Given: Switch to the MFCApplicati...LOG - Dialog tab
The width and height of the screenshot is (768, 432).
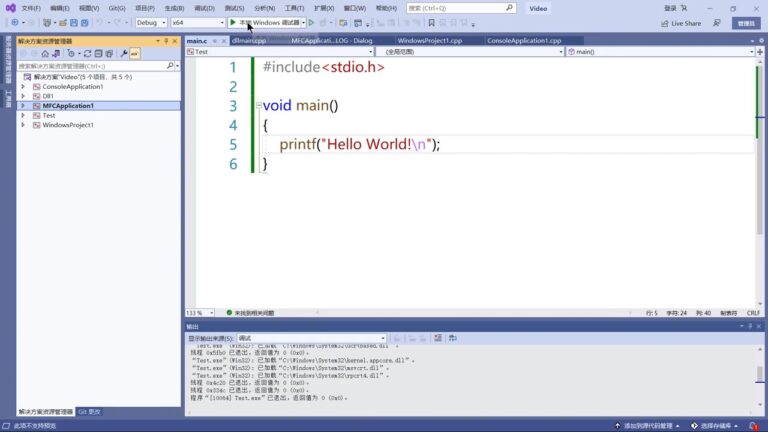Looking at the screenshot, I should pyautogui.click(x=332, y=41).
